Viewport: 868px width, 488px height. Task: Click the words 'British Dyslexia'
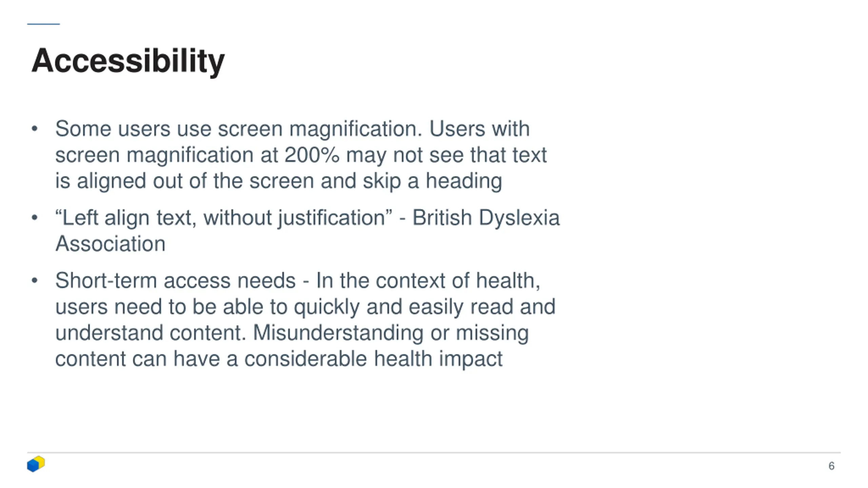486,218
